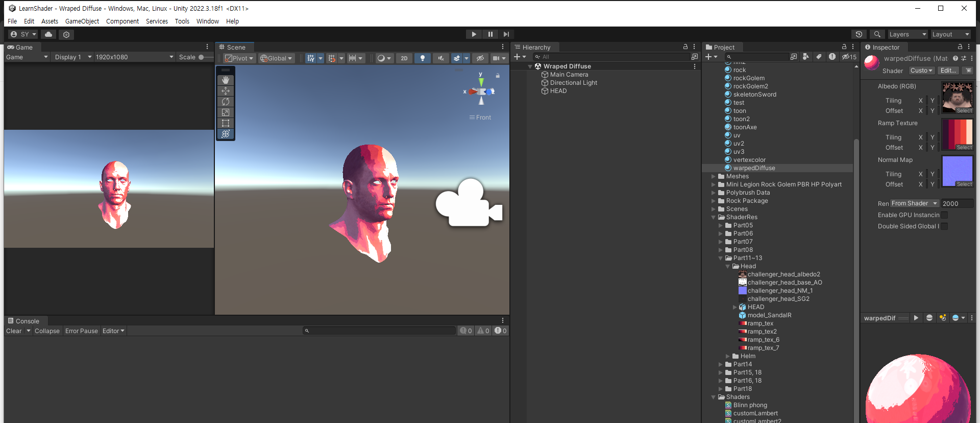Toggle the Project hidden packages count icon
980x423 pixels.
click(x=849, y=57)
